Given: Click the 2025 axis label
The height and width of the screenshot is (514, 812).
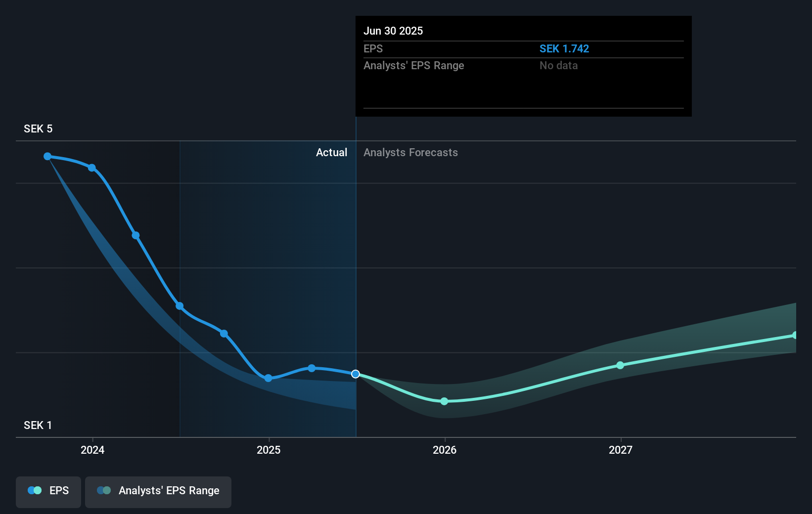Looking at the screenshot, I should click(269, 450).
